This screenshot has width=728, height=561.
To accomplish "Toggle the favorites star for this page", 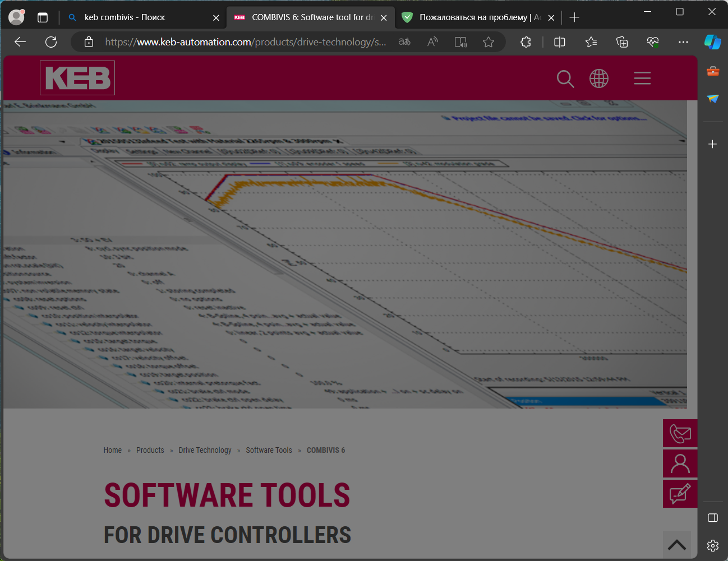I will pyautogui.click(x=488, y=41).
